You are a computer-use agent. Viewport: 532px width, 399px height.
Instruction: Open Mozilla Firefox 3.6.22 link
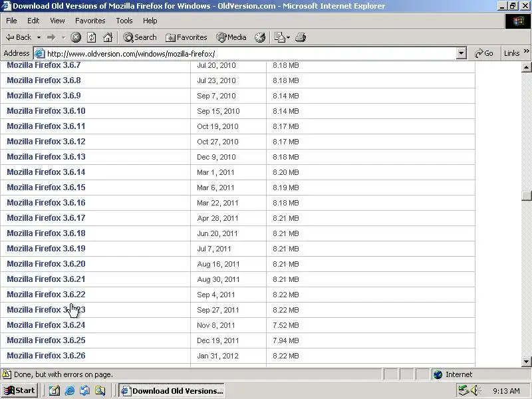46,294
